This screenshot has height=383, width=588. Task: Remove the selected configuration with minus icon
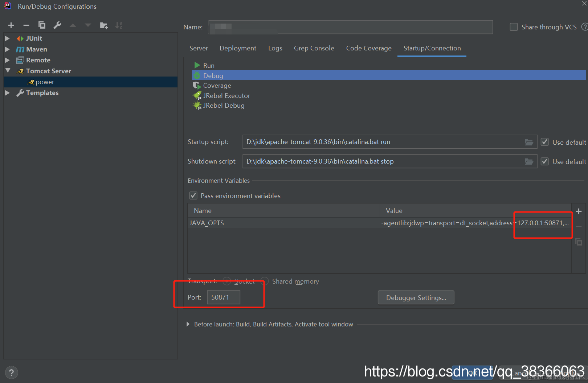tap(26, 25)
